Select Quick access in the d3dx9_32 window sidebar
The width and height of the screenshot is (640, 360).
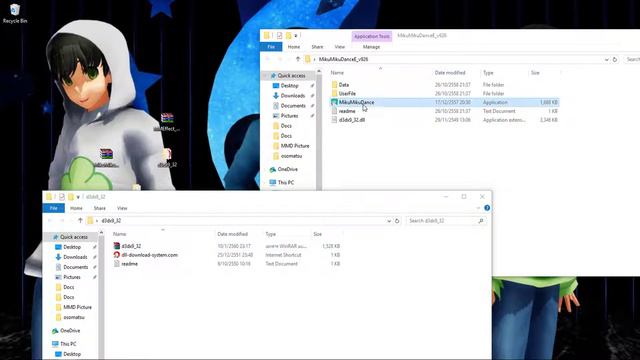pyautogui.click(x=73, y=237)
